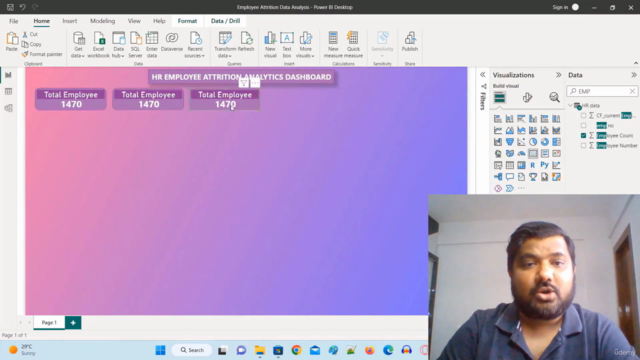This screenshot has width=640, height=360.
Task: Open the Format ribbon tab
Action: [x=187, y=21]
